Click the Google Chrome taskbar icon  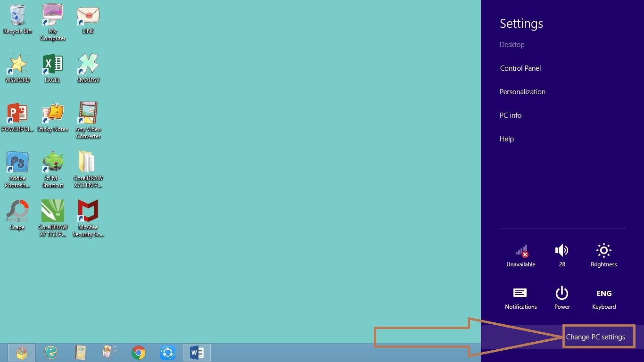(x=139, y=353)
